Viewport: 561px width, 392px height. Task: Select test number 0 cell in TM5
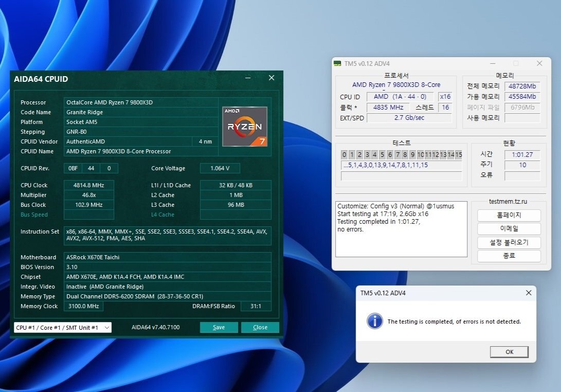[x=344, y=155]
